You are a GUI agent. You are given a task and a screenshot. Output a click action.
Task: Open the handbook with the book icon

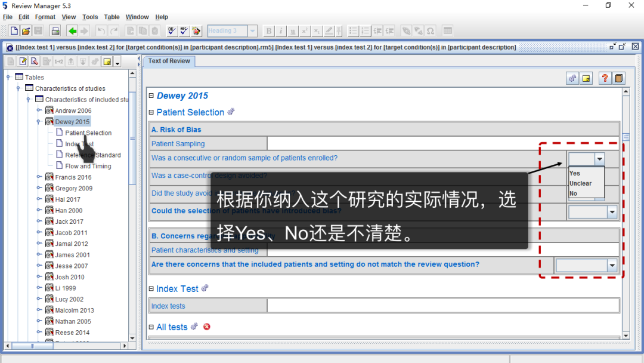tap(618, 78)
